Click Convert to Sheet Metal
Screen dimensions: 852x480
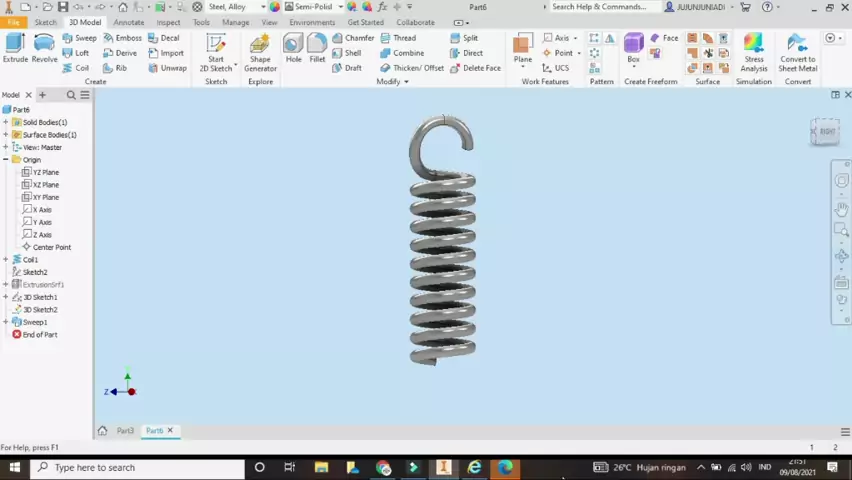point(797,50)
